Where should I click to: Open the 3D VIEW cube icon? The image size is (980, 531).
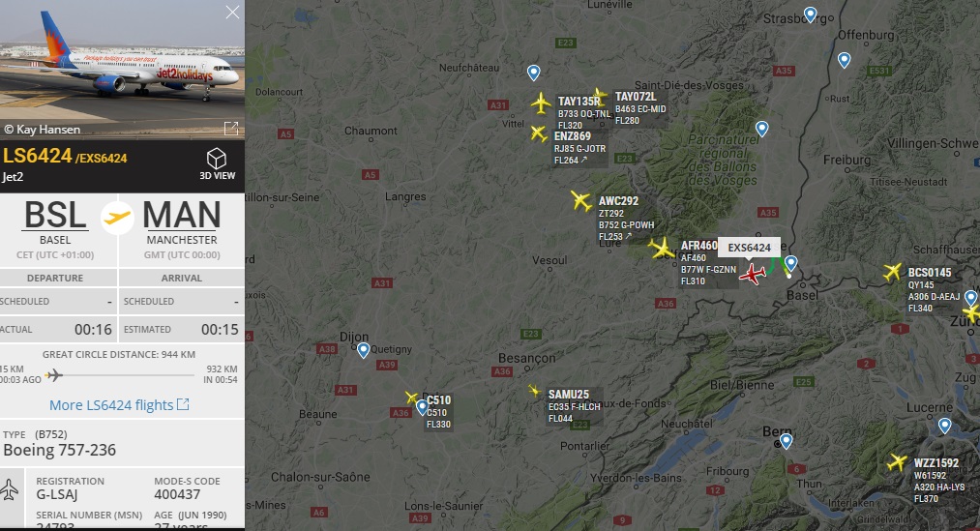coord(217,159)
